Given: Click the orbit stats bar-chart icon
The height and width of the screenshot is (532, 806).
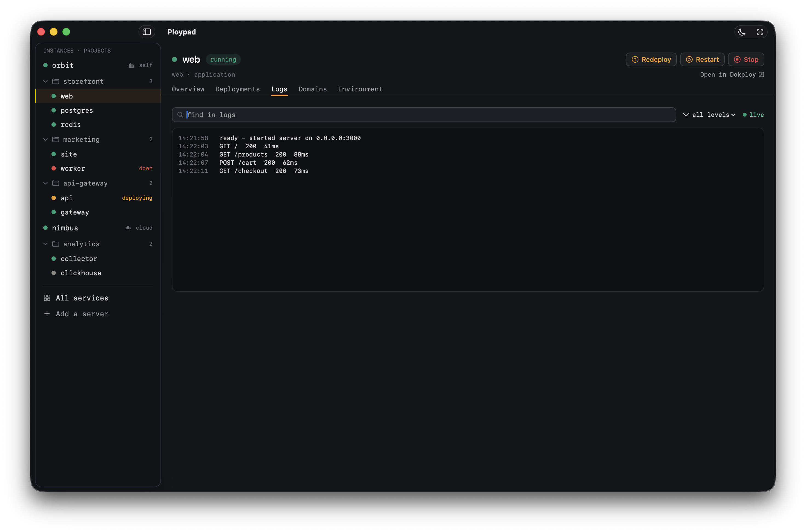Looking at the screenshot, I should point(131,65).
